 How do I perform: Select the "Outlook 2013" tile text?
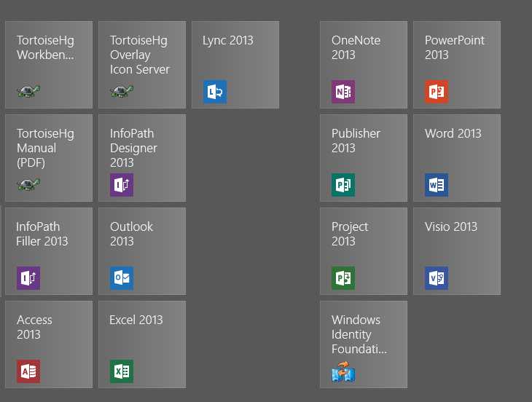tap(131, 234)
